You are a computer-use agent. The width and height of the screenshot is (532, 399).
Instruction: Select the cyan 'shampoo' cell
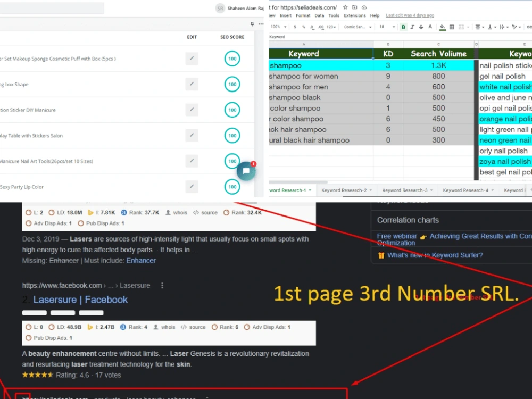click(x=321, y=65)
